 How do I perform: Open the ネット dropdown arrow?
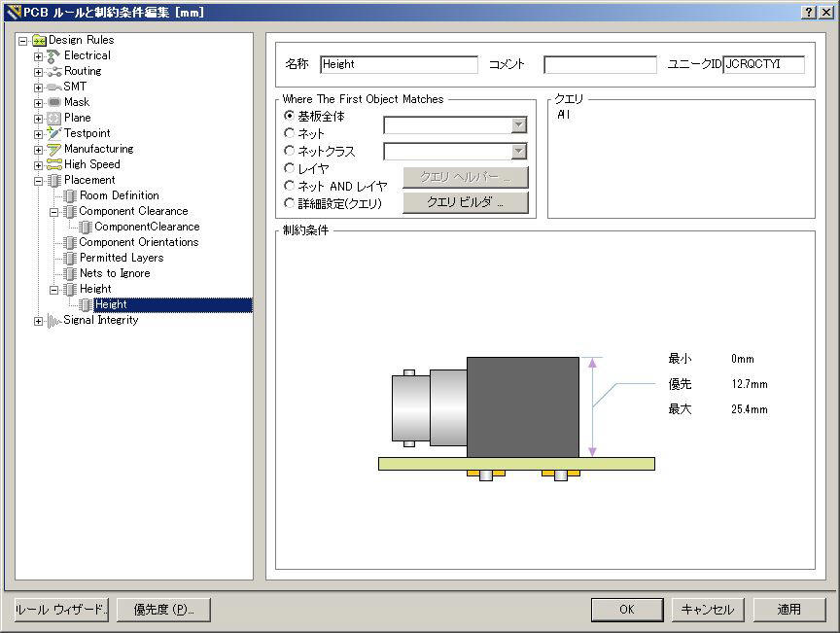coord(518,125)
